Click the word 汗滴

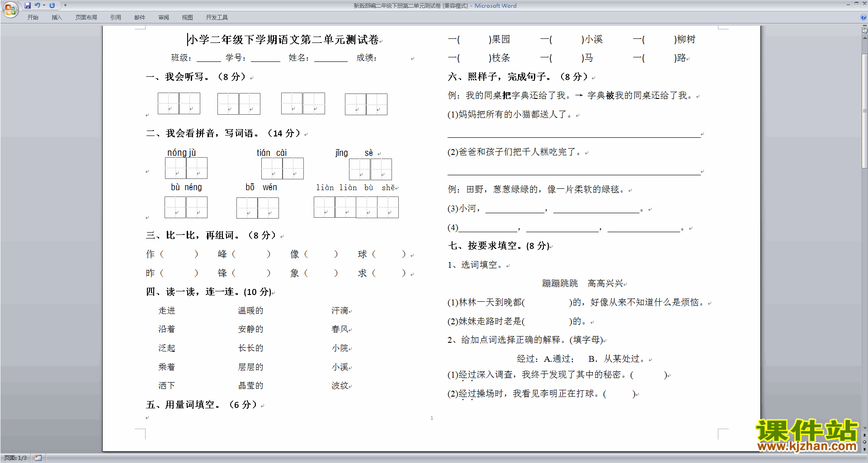pos(340,311)
